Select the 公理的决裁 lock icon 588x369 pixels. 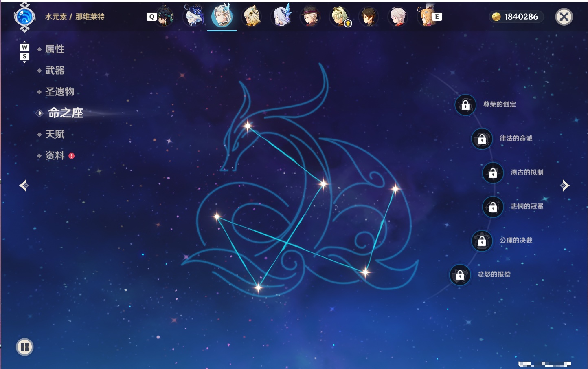pos(482,241)
